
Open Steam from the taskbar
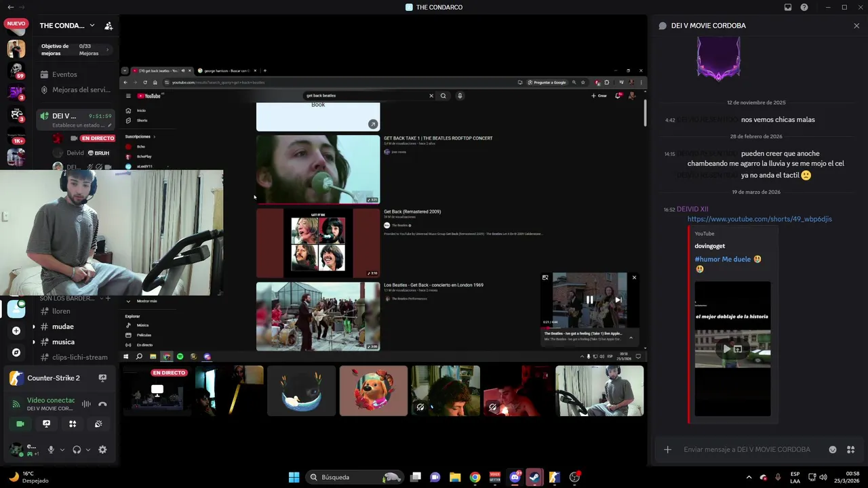[534, 477]
